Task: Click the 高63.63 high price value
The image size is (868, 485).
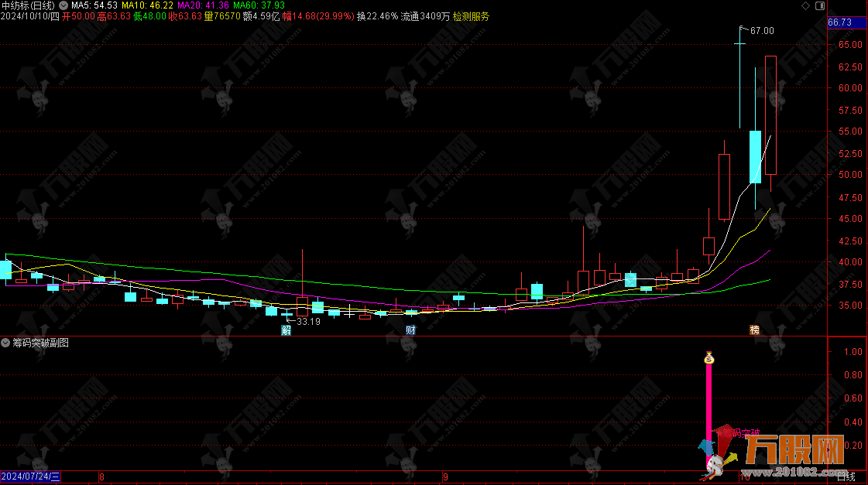Action: click(114, 16)
